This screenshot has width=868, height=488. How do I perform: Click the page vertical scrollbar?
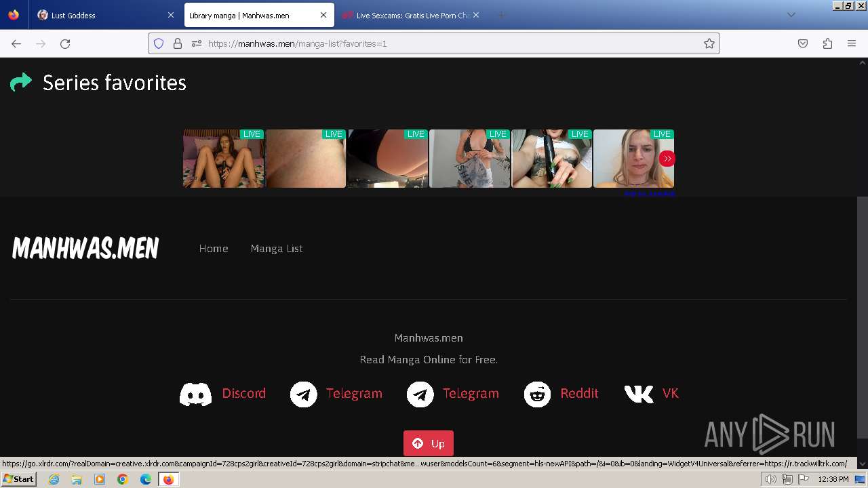[x=863, y=317]
